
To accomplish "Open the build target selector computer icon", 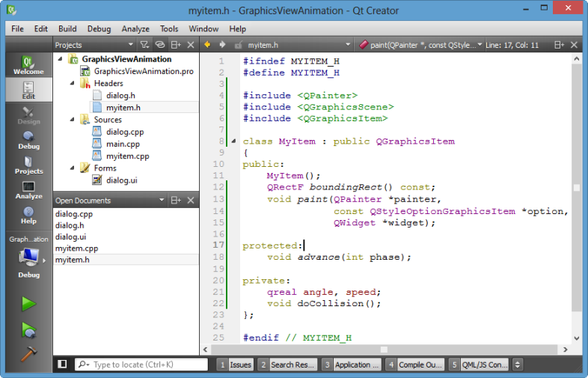I will pos(28,257).
